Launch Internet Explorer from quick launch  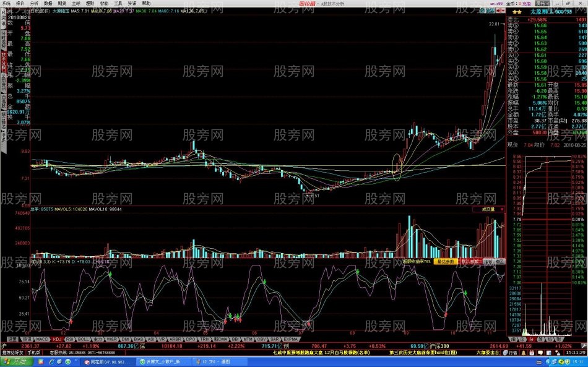pos(52,362)
